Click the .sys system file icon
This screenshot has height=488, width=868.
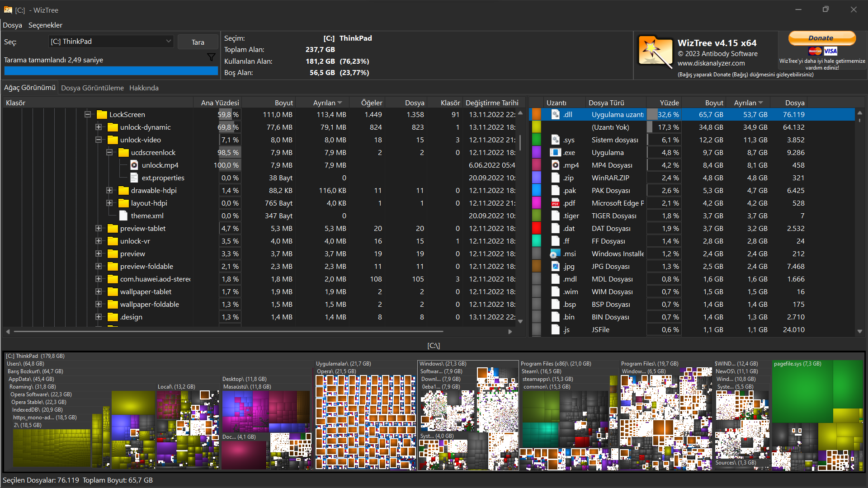(555, 140)
